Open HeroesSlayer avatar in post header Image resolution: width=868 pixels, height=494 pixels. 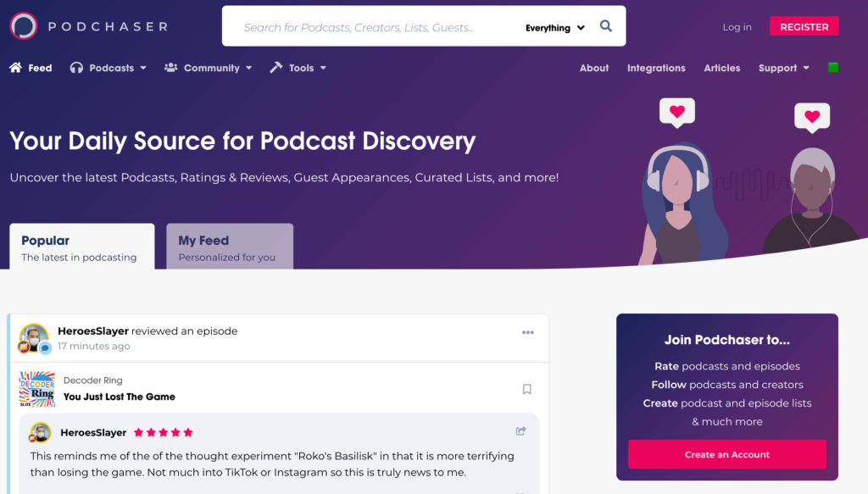point(34,338)
